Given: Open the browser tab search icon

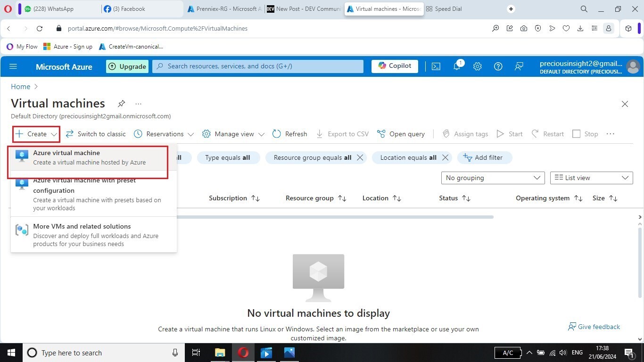Looking at the screenshot, I should point(584,9).
